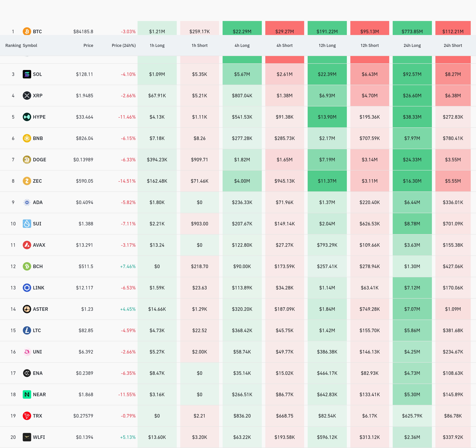This screenshot has height=448, width=476.
Task: Click the BCH +7.46% price change
Action: [128, 266]
